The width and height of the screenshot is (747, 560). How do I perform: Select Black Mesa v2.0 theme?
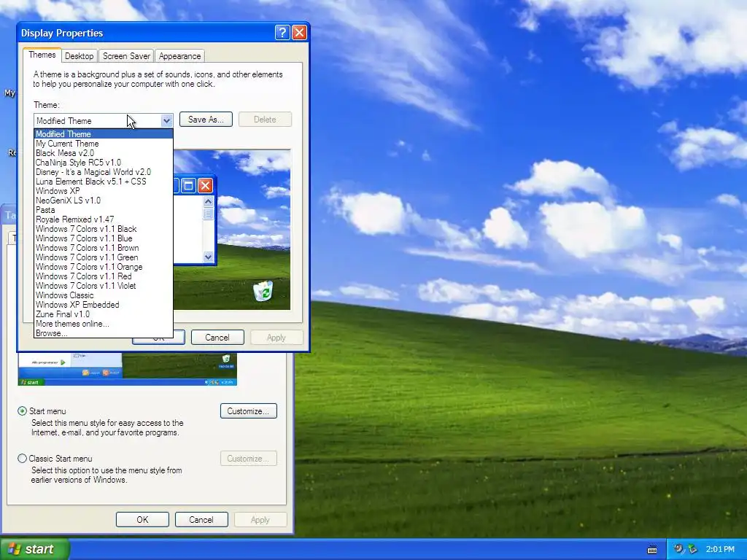point(104,153)
